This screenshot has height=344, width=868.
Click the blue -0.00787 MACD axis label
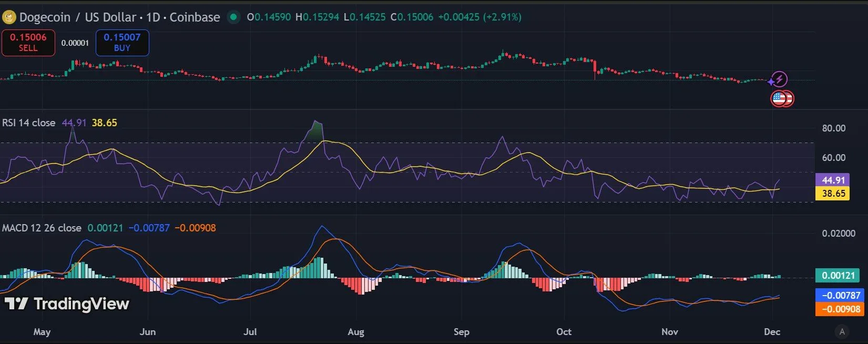pos(840,295)
